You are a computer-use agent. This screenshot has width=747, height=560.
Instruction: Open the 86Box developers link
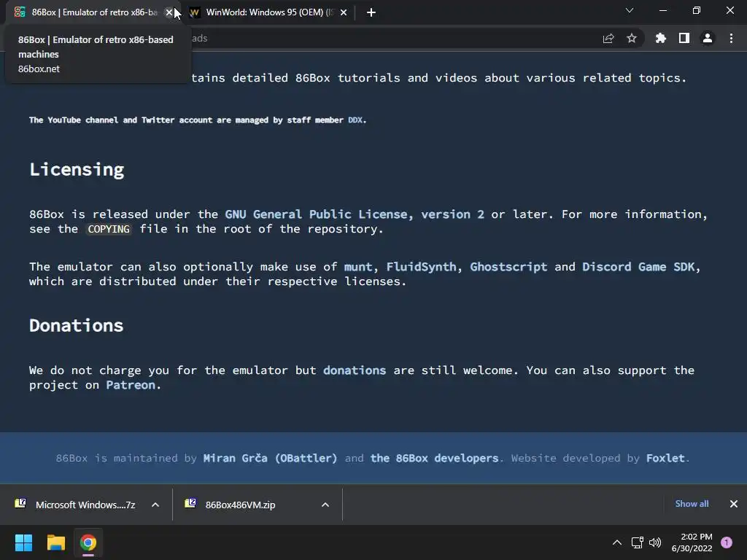435,458
